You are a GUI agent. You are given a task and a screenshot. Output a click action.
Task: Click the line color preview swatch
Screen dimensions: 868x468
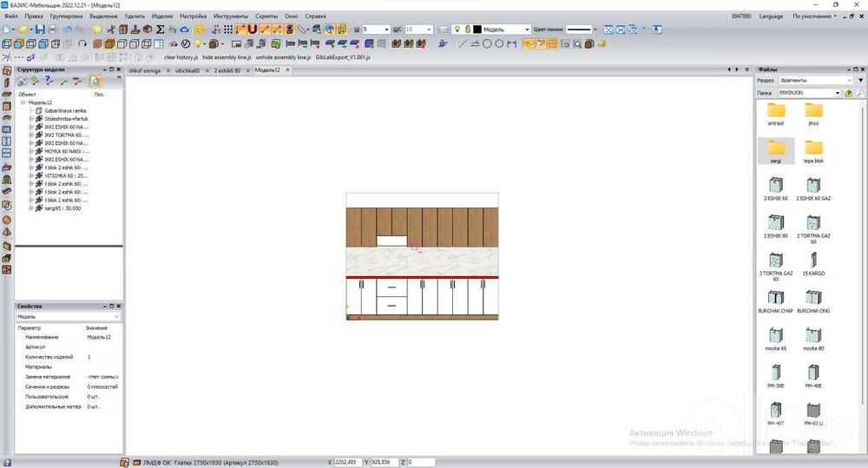click(x=579, y=30)
